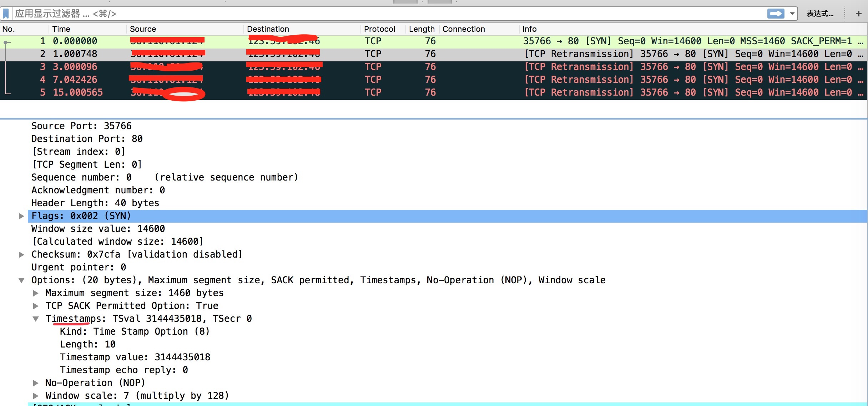Select packet 3 retransmission row

click(434, 67)
